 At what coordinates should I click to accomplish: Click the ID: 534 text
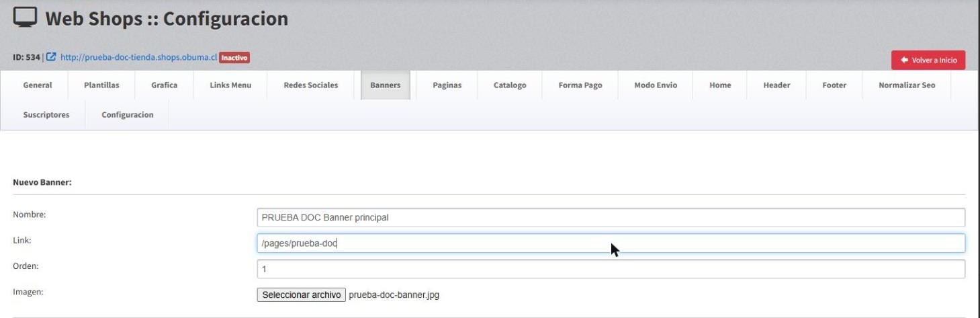27,58
